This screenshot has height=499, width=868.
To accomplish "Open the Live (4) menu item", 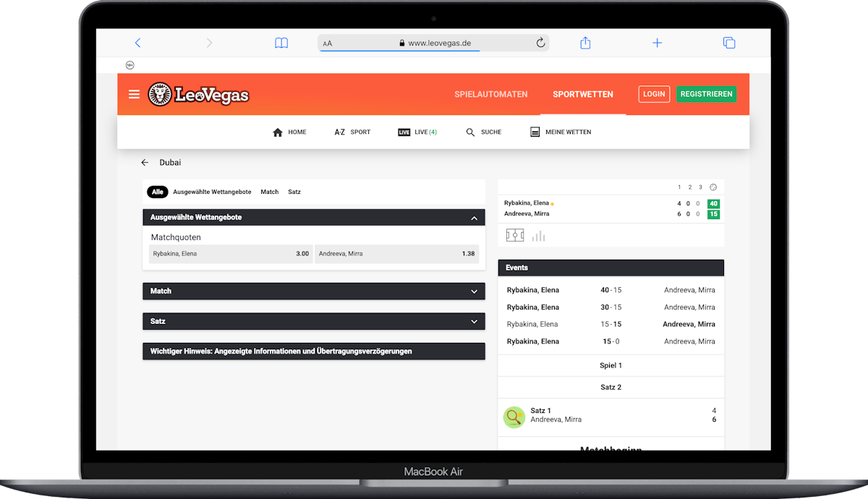I will point(417,132).
